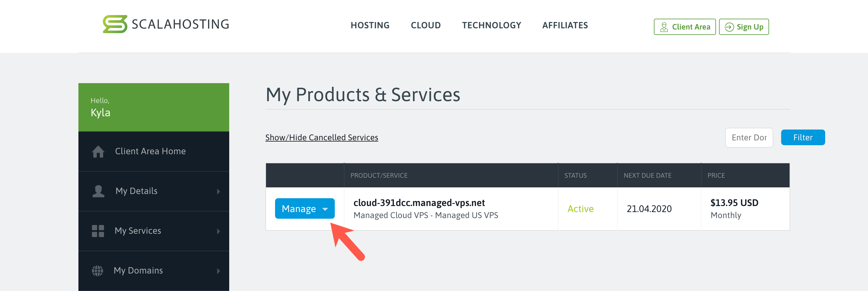
Task: Click the person icon beside My Details
Action: [98, 191]
